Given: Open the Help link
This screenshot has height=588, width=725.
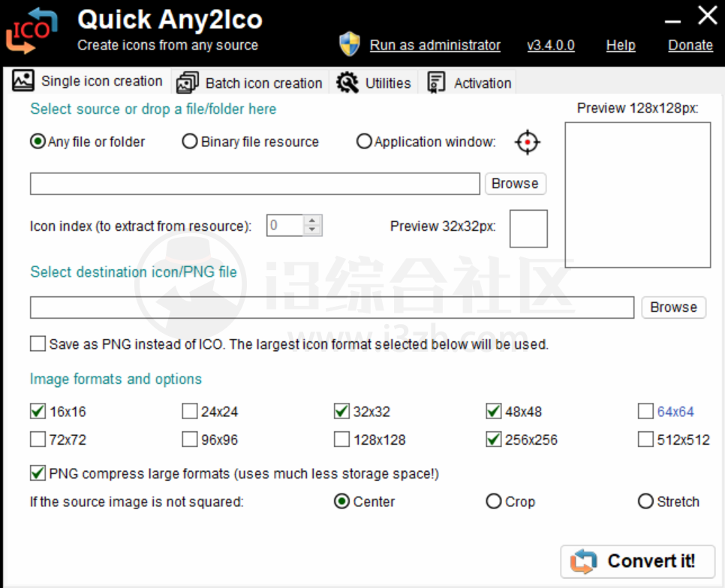Looking at the screenshot, I should [621, 45].
